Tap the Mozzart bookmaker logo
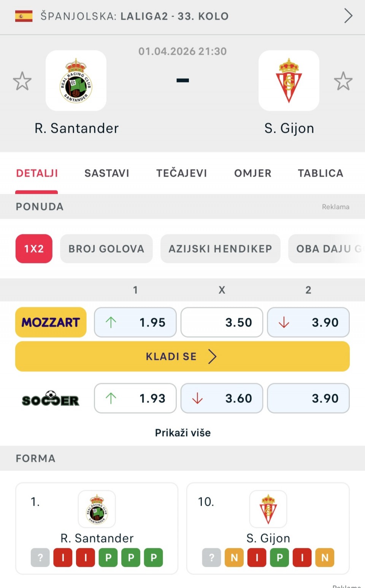The image size is (365, 588). [x=51, y=322]
